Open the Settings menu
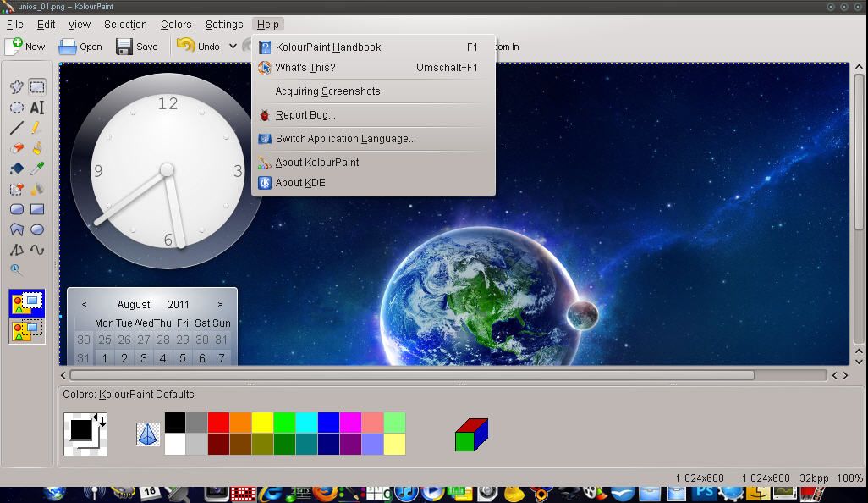Viewport: 868px width, 503px height. click(x=224, y=25)
